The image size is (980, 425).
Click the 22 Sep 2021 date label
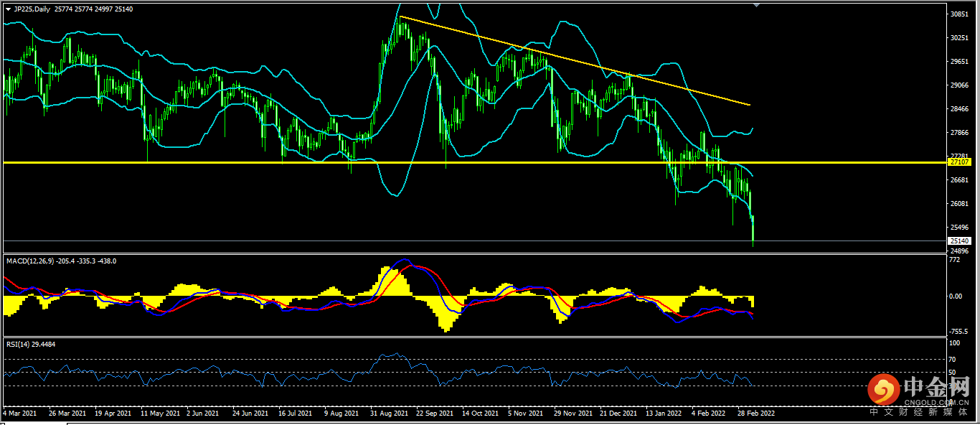click(434, 414)
